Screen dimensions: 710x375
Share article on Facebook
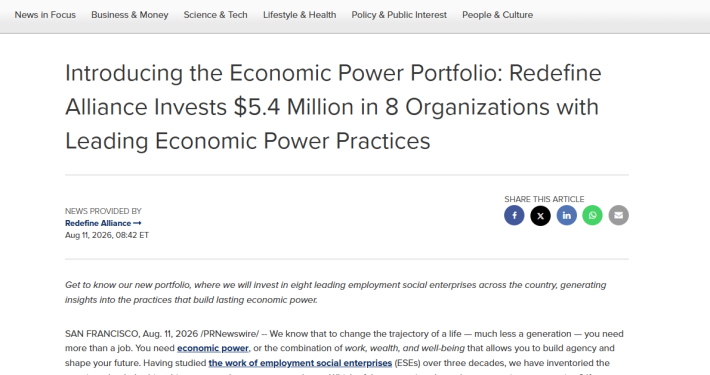[x=514, y=215]
